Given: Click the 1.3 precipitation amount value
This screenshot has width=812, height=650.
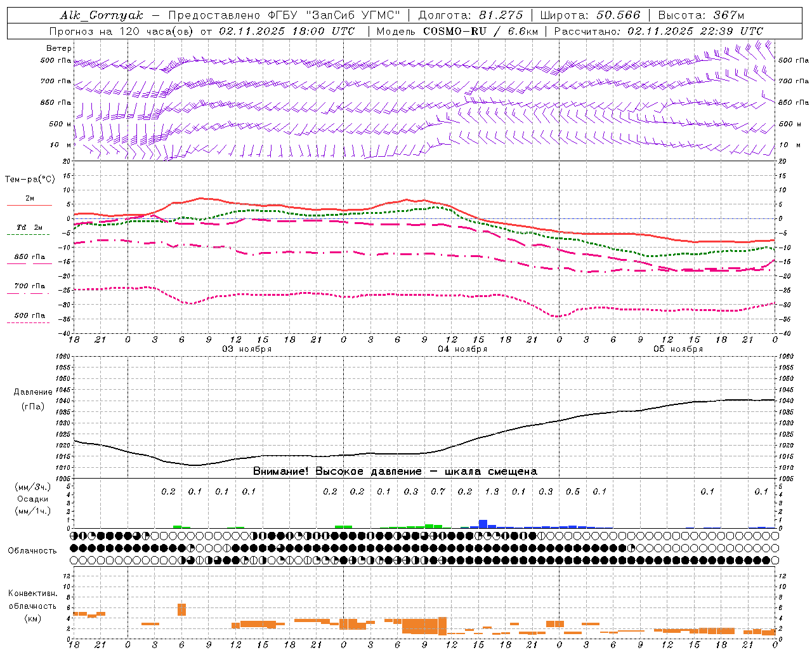Looking at the screenshot, I should pyautogui.click(x=492, y=491).
